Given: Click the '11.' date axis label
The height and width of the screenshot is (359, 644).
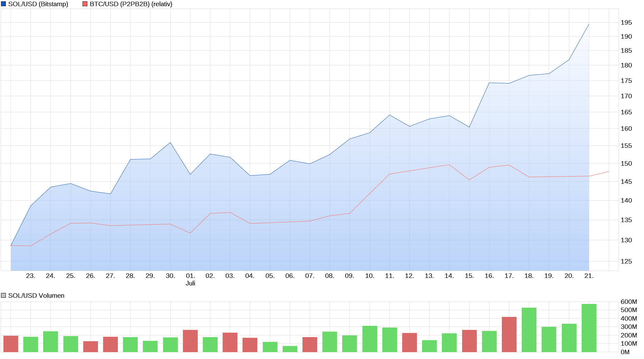Looking at the screenshot, I should tap(389, 276).
